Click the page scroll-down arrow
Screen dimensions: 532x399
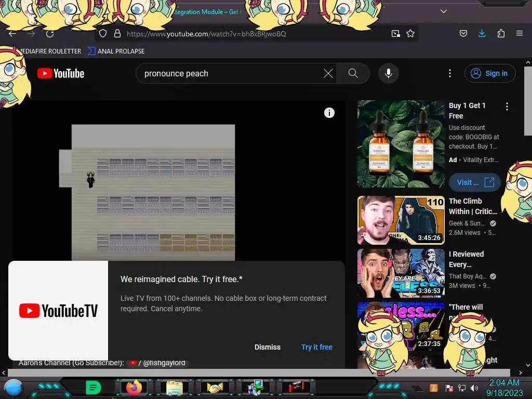point(528,365)
